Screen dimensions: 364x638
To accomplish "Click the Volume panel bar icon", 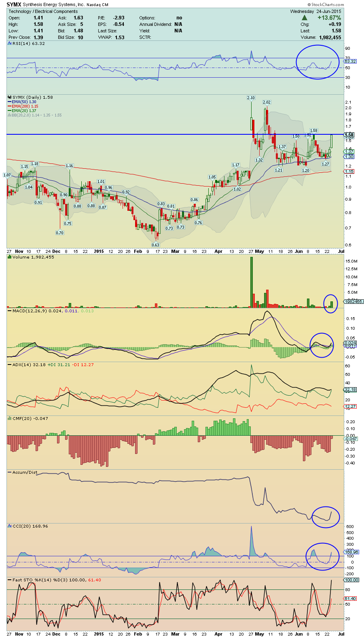I will pos(10,257).
